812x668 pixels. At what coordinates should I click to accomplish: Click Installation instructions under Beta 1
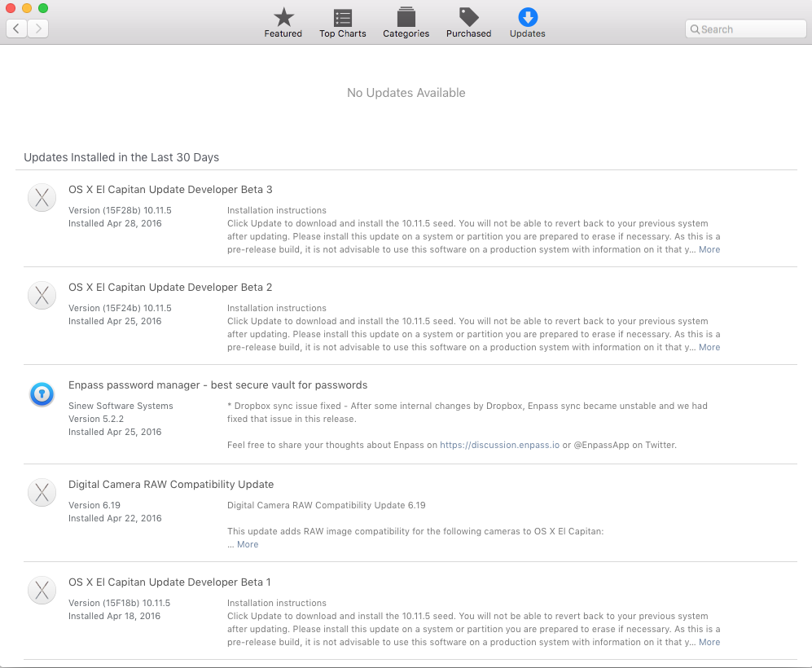click(277, 604)
